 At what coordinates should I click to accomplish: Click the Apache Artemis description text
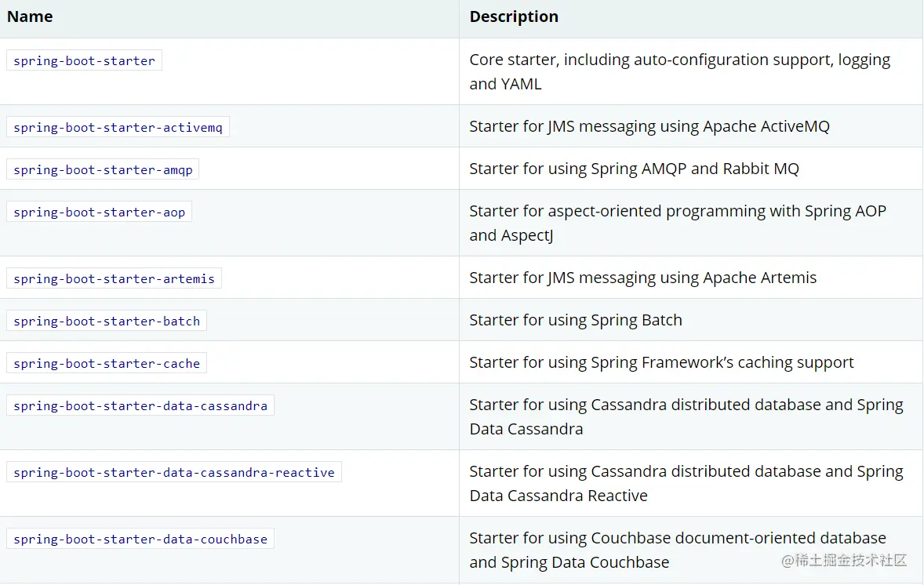(643, 278)
